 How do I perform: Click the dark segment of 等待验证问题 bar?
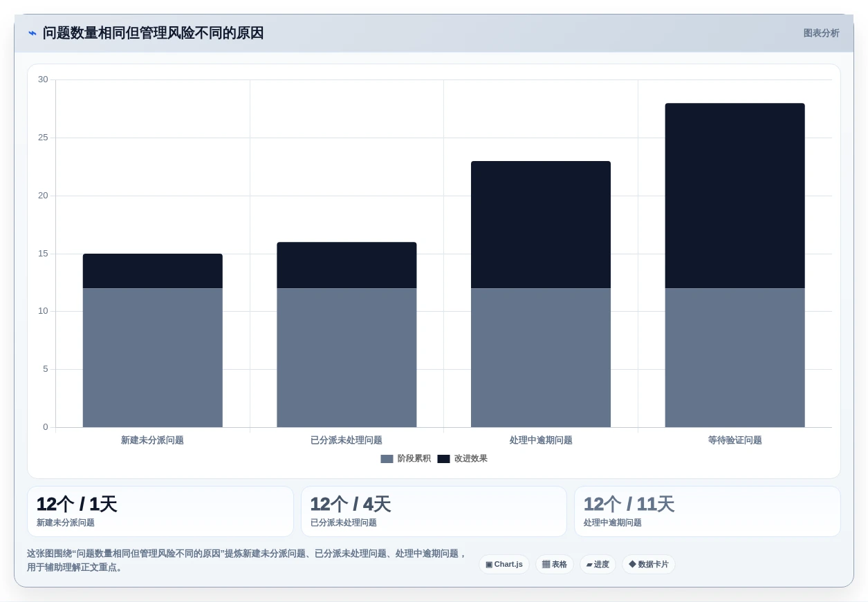pyautogui.click(x=735, y=196)
